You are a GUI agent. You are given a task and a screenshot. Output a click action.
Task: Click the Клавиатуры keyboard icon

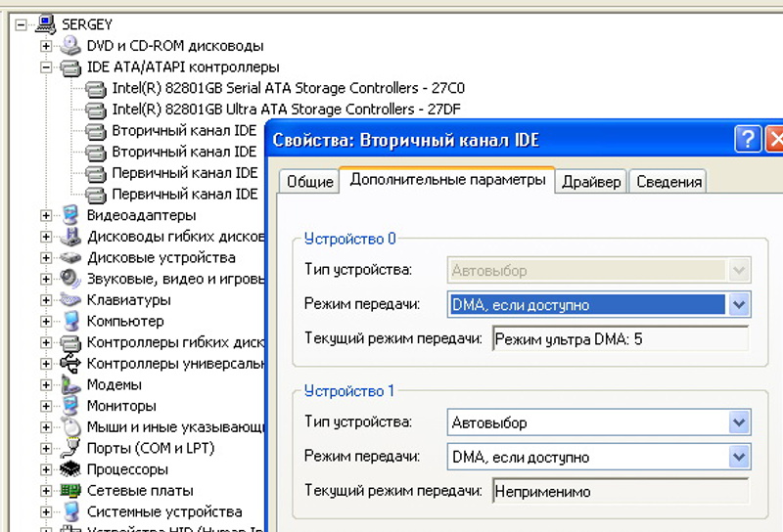coord(70,300)
